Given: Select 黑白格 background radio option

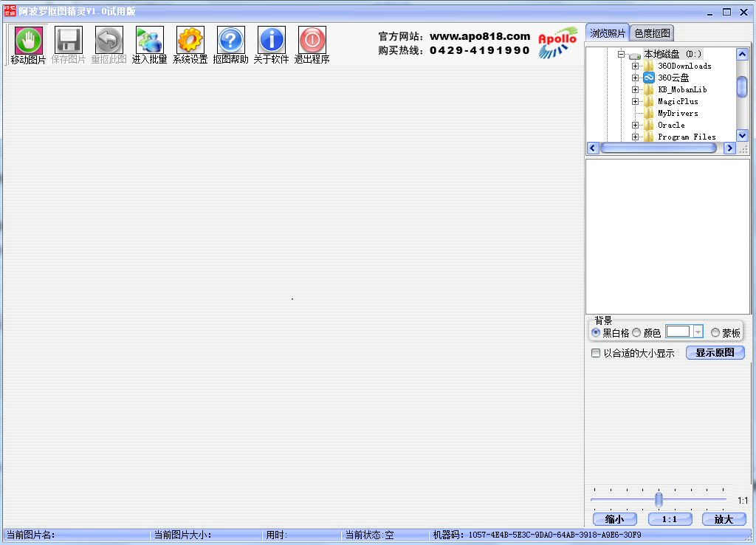Looking at the screenshot, I should [596, 333].
